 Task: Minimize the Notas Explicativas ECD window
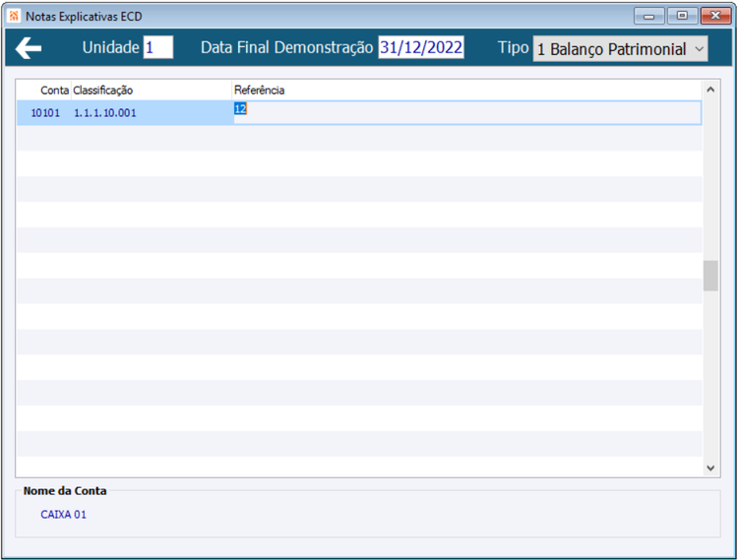pyautogui.click(x=649, y=16)
